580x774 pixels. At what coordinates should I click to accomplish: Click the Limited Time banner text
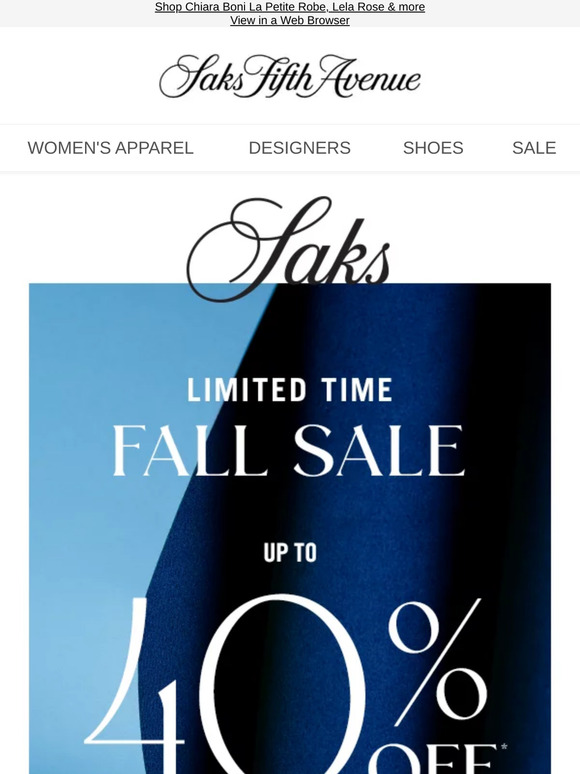[x=290, y=389]
